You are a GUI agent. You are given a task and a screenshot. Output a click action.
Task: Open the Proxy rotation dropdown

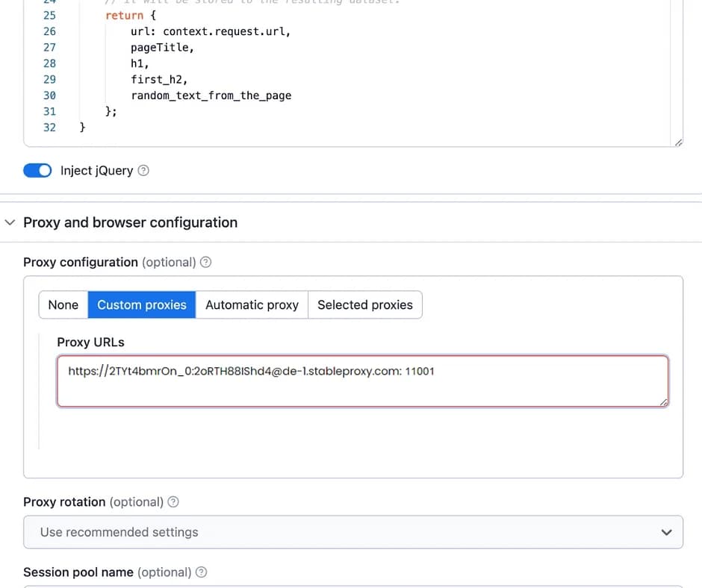353,532
